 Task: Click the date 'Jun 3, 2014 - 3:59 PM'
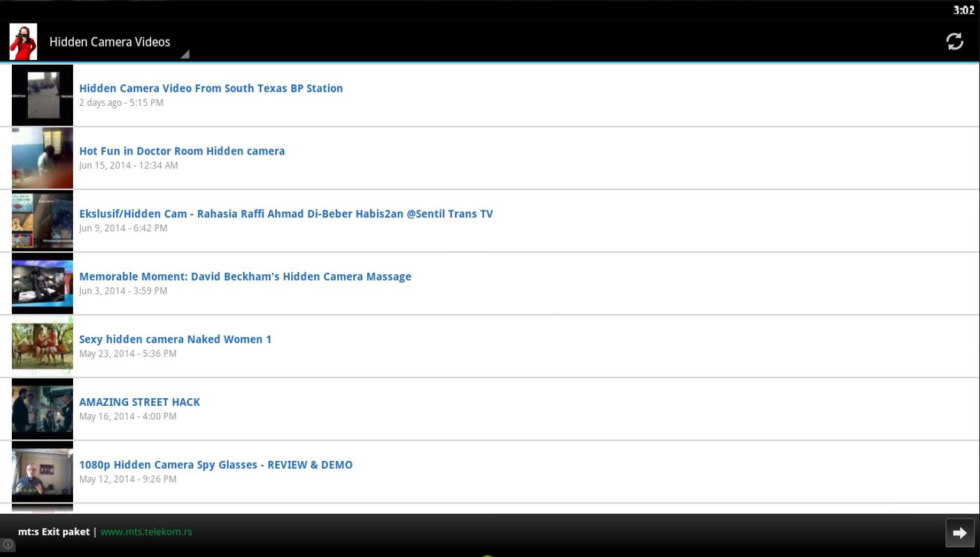click(x=123, y=290)
